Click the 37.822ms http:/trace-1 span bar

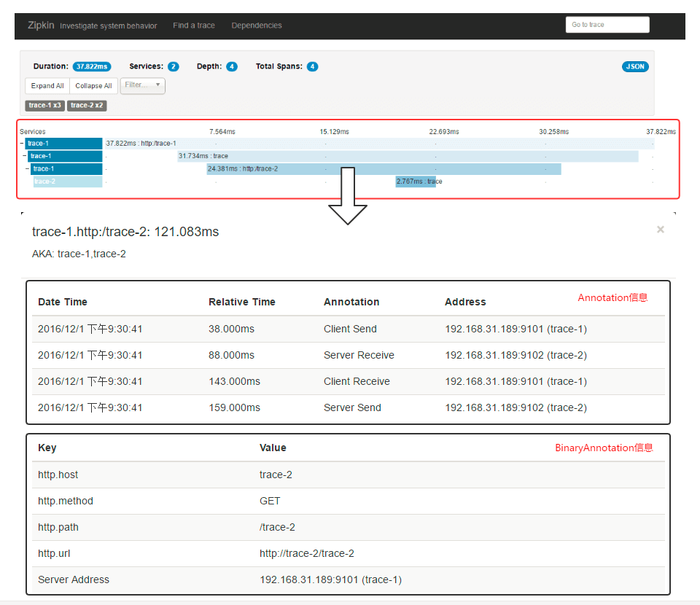pyautogui.click(x=379, y=143)
